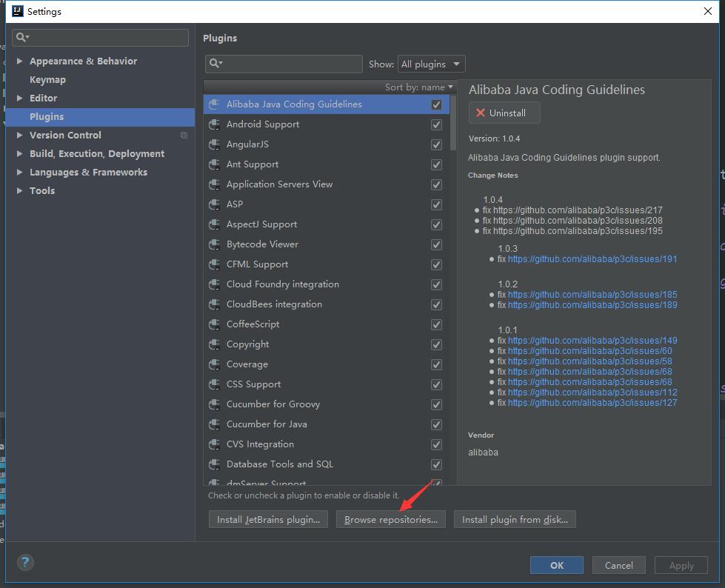The width and height of the screenshot is (725, 588).
Task: Click the Alibaba Java Coding Guidelines plugin icon
Action: coord(214,104)
